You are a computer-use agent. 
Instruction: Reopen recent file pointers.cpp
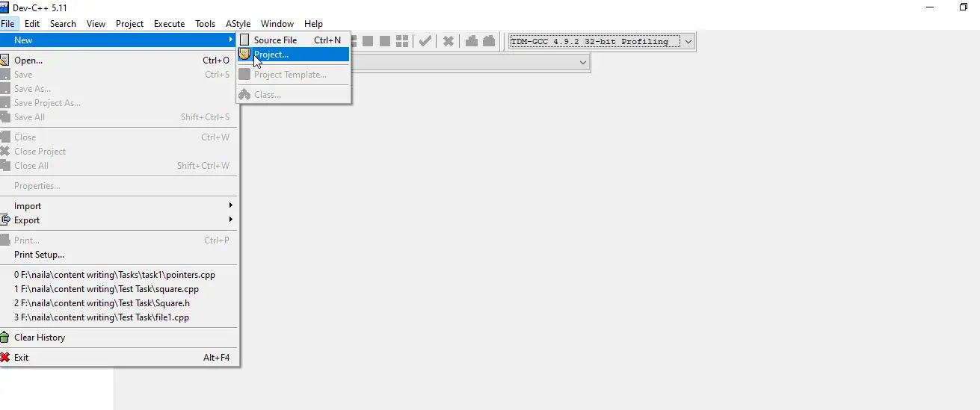click(119, 275)
